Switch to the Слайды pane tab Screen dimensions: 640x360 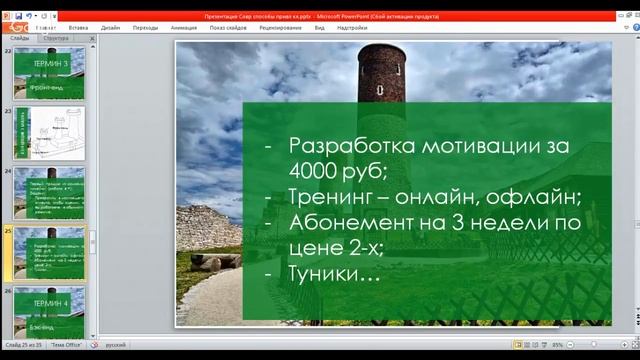pos(20,38)
